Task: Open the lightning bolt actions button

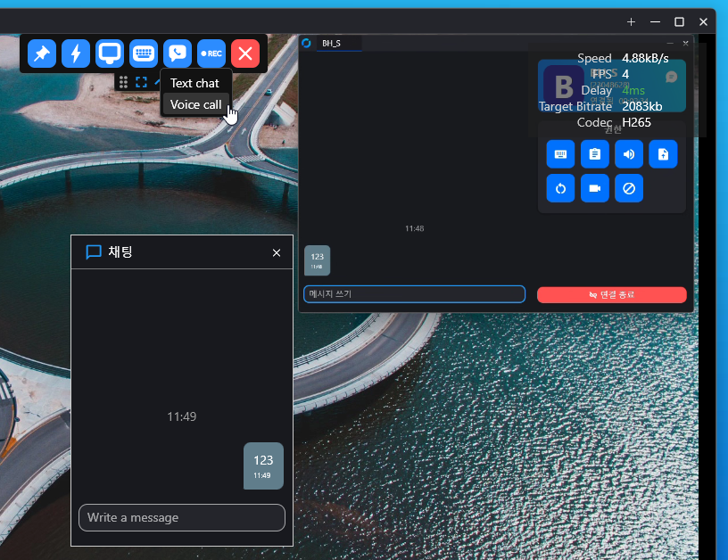Action: pyautogui.click(x=76, y=54)
